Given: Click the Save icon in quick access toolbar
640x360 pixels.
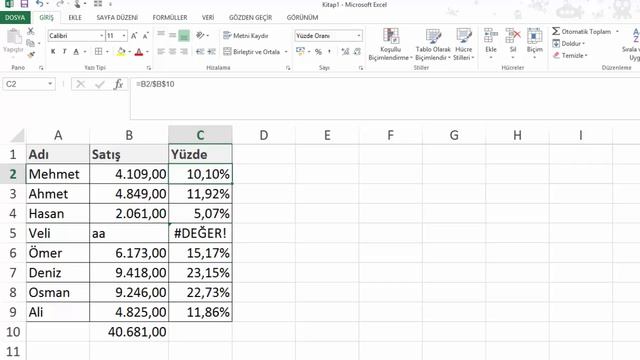Looking at the screenshot, I should pyautogui.click(x=24, y=4).
